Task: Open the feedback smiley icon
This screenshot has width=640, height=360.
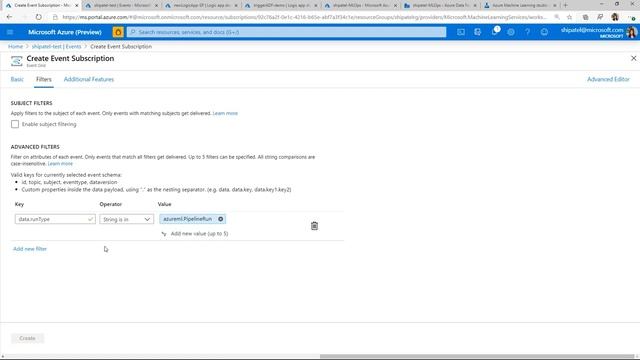Action: point(544,32)
